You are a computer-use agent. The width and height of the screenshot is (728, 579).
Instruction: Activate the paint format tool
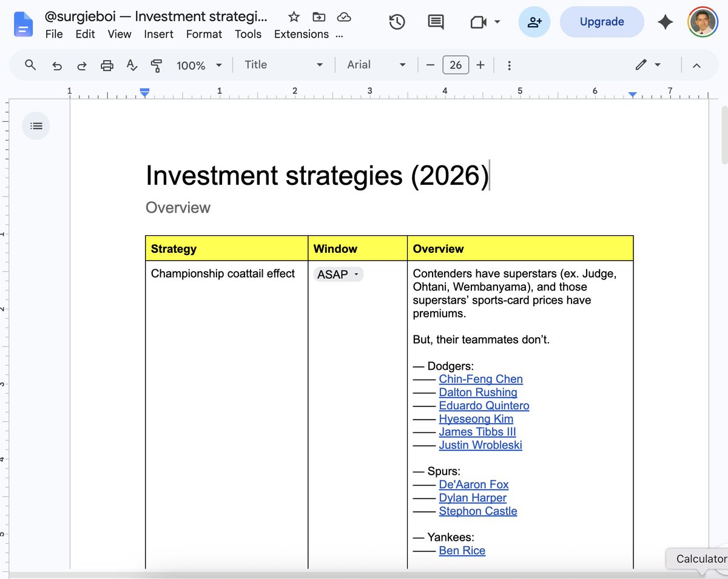point(157,65)
